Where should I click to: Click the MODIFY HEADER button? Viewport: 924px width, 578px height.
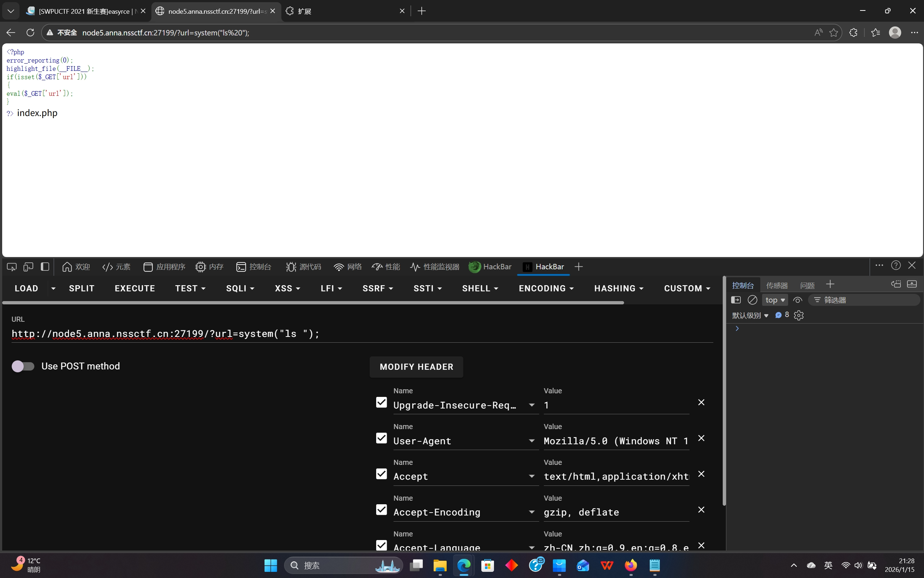click(416, 367)
